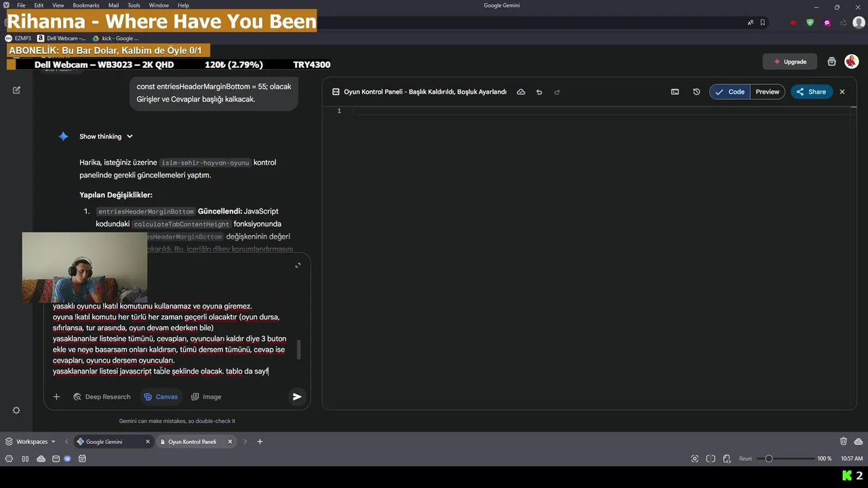Open the Edit menu
The image size is (868, 488).
coord(39,5)
